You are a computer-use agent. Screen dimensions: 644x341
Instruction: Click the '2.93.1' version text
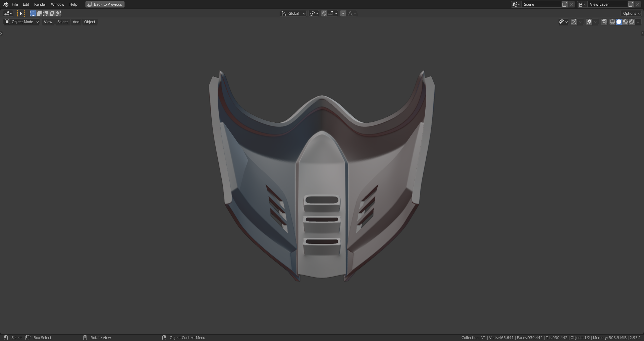point(635,338)
